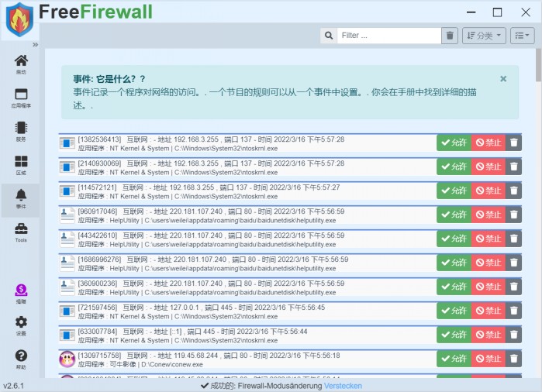Viewport: 542px width, 392px height.
Task: Block event 721597456
Action: [488, 311]
